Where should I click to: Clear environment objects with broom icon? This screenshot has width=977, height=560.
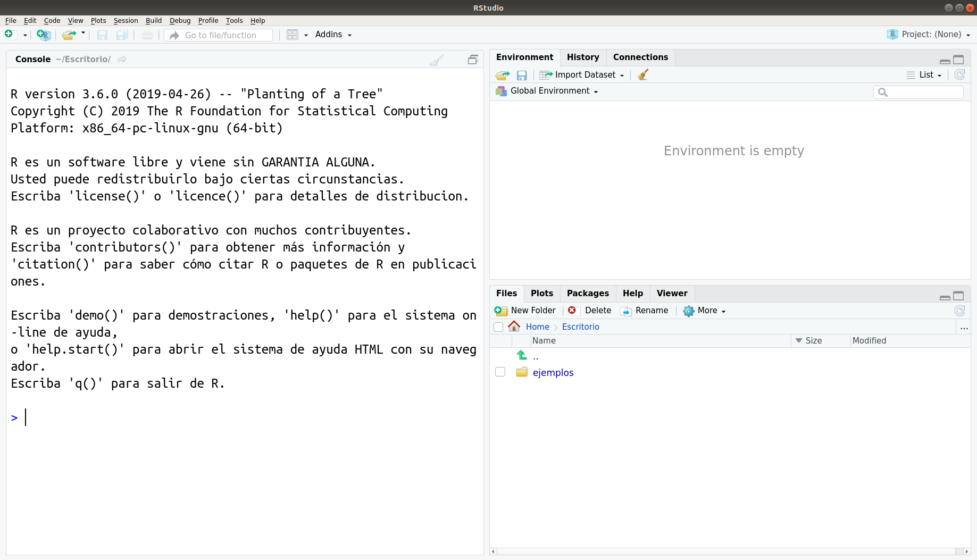(643, 75)
